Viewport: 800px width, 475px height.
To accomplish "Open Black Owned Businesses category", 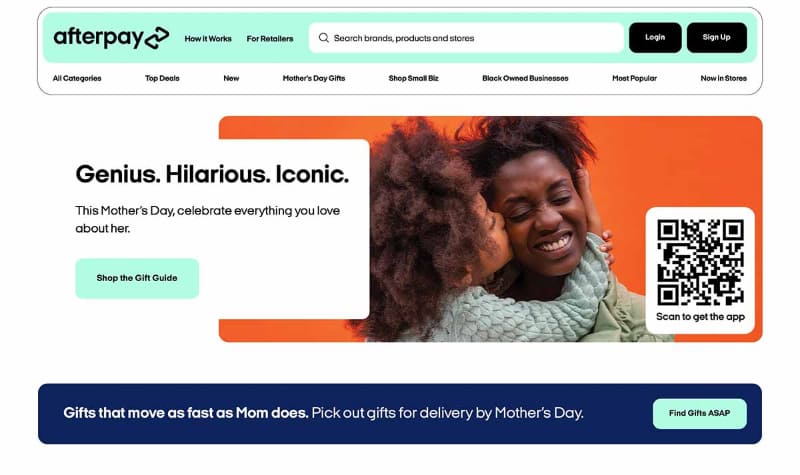I will tap(526, 79).
